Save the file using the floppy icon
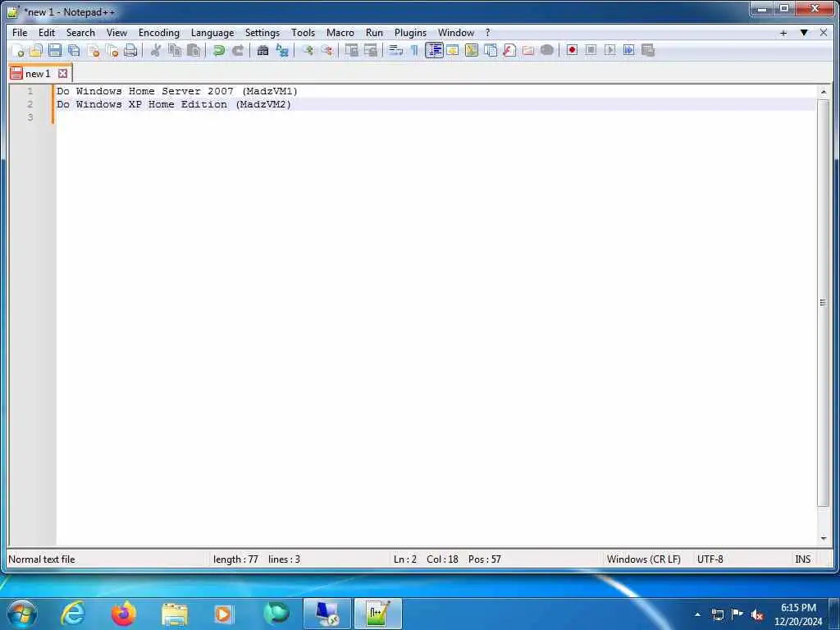 (55, 50)
